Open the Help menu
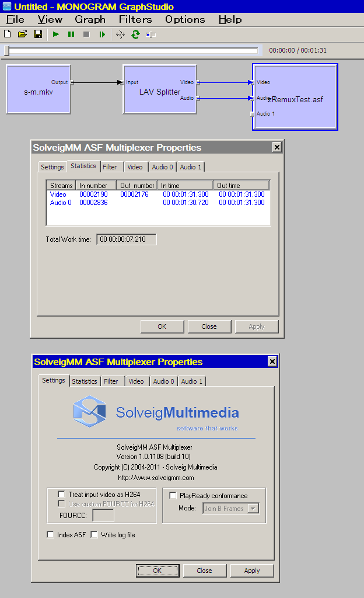Viewport: 364px width, 598px height. click(230, 19)
